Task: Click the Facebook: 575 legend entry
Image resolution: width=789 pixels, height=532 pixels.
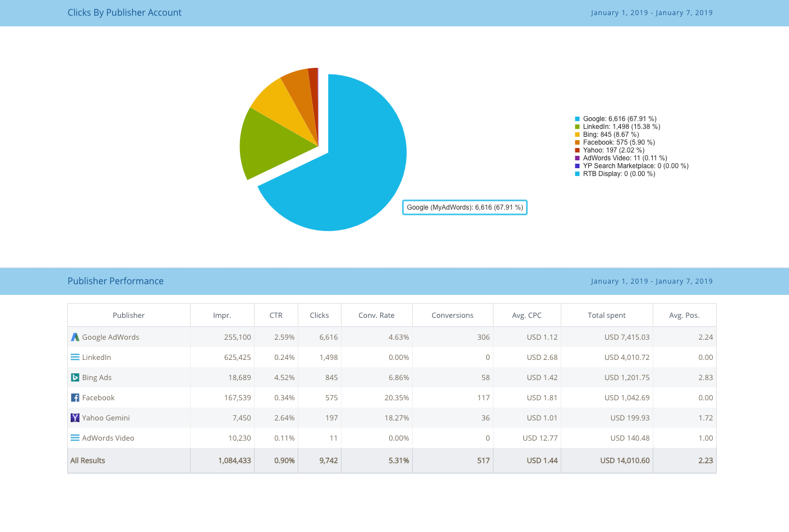Action: 619,142
